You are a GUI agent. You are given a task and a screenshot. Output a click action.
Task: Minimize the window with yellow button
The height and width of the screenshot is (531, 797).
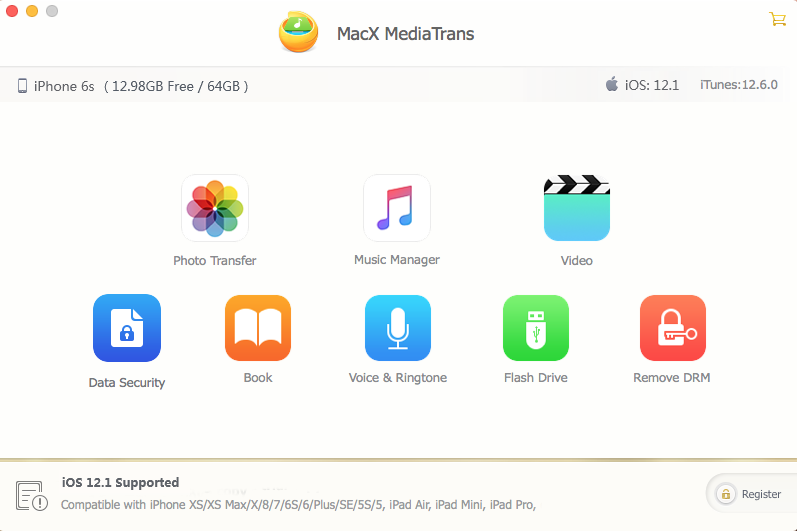point(32,11)
